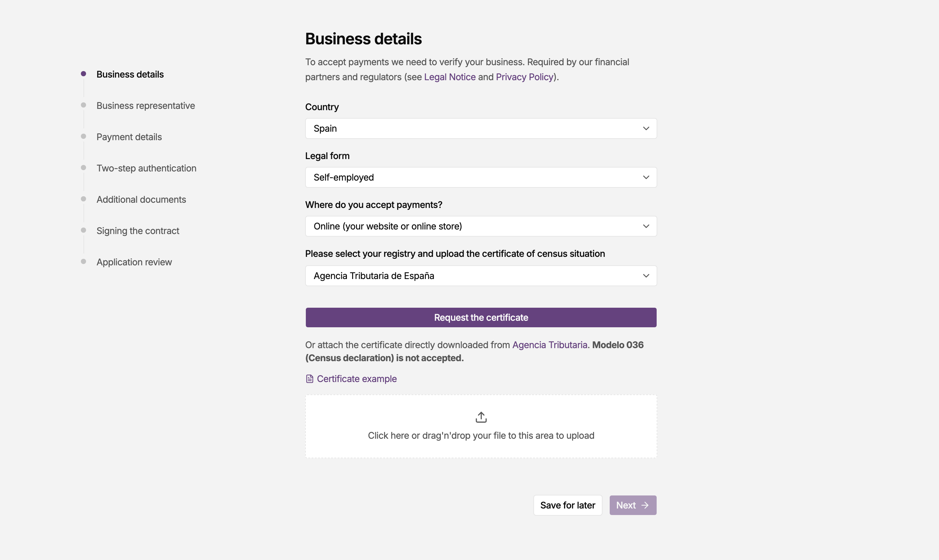Go to Signing the contract step
Screen dimensions: 939x560
pos(138,231)
